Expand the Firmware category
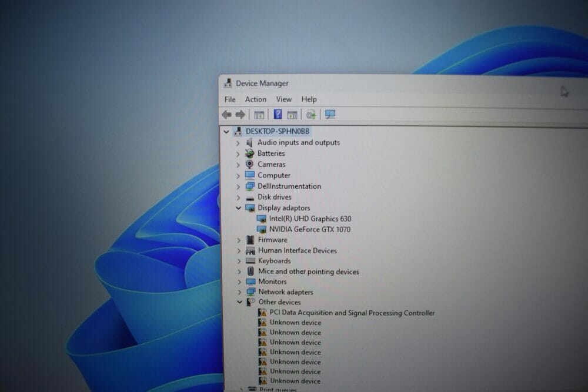The width and height of the screenshot is (588, 392). (239, 240)
